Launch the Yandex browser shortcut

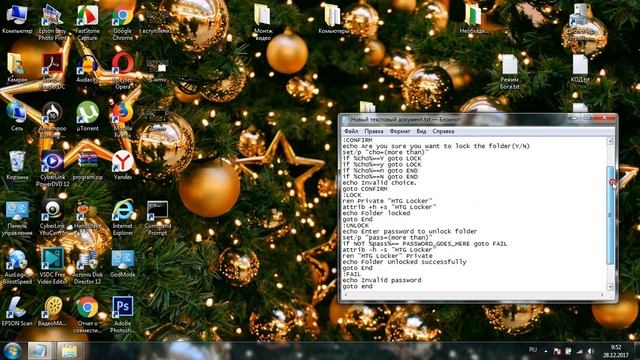click(122, 165)
